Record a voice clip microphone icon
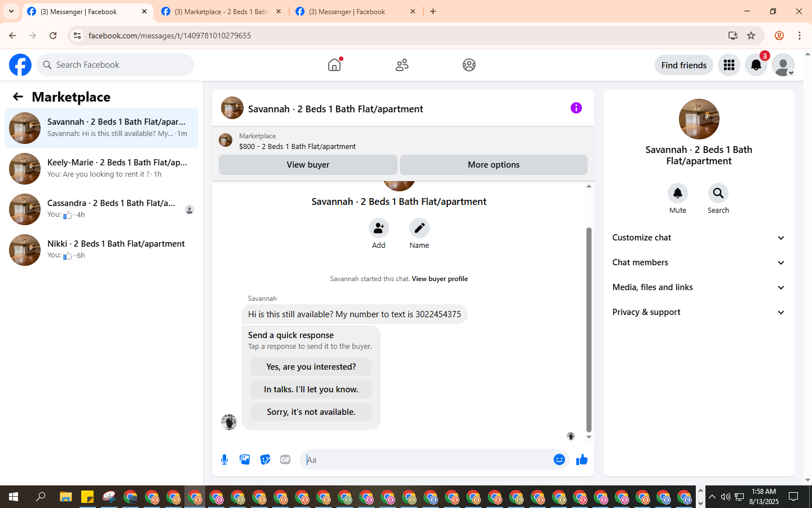This screenshot has height=508, width=812. (224, 459)
